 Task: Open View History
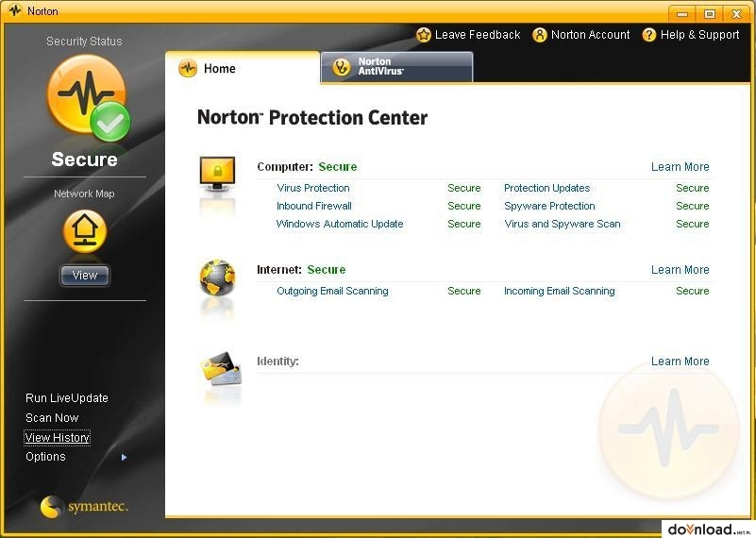pos(57,438)
